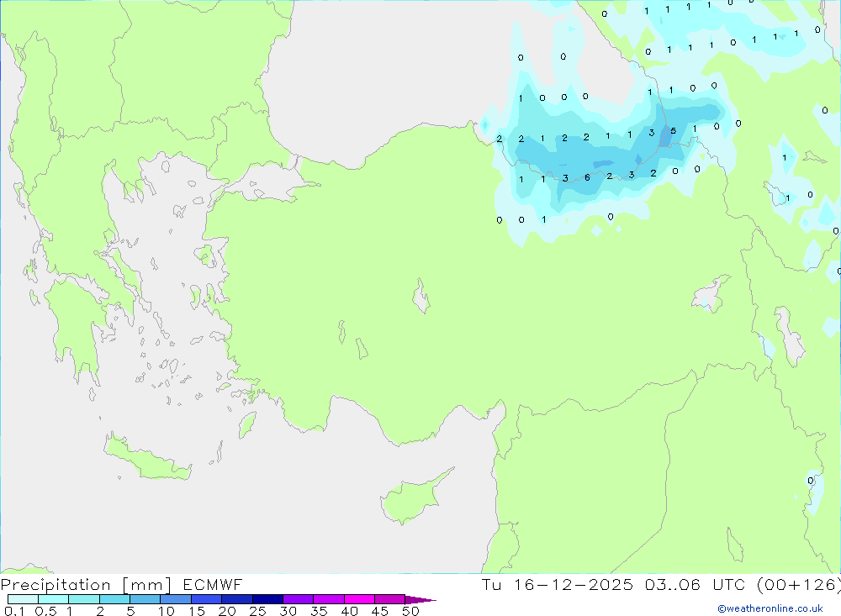The width and height of the screenshot is (841, 616).
Task: Click the time range '03..06 UTC'
Action: tap(695, 585)
